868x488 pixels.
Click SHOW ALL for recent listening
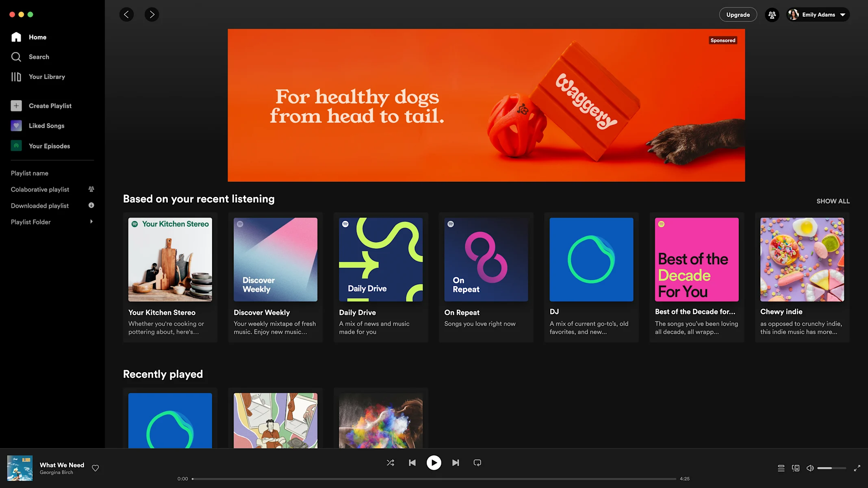click(833, 201)
